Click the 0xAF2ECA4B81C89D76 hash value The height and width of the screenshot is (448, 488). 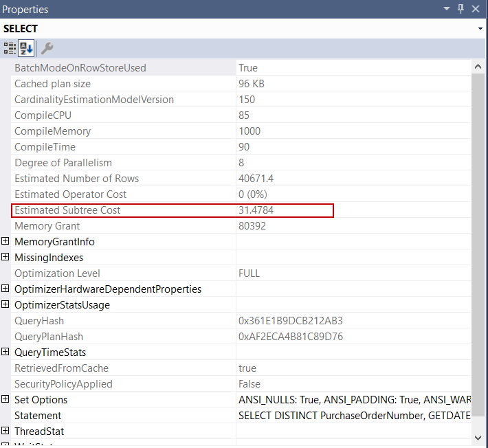coord(291,337)
